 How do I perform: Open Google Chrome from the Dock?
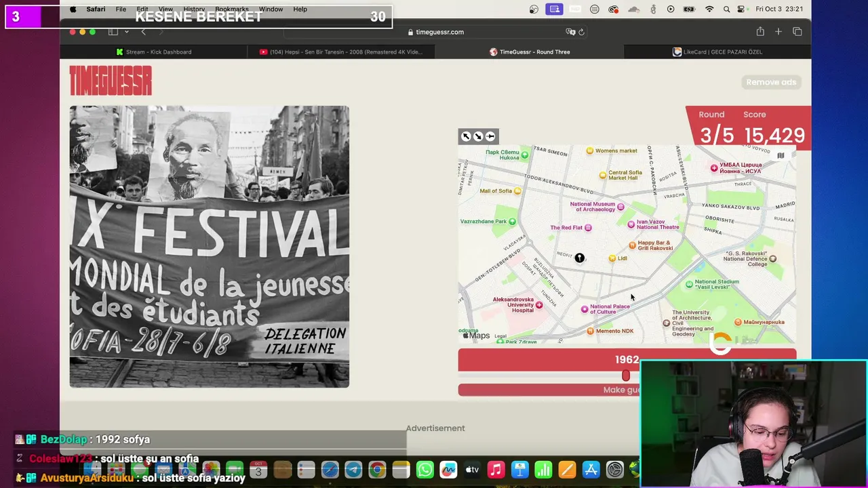point(377,470)
